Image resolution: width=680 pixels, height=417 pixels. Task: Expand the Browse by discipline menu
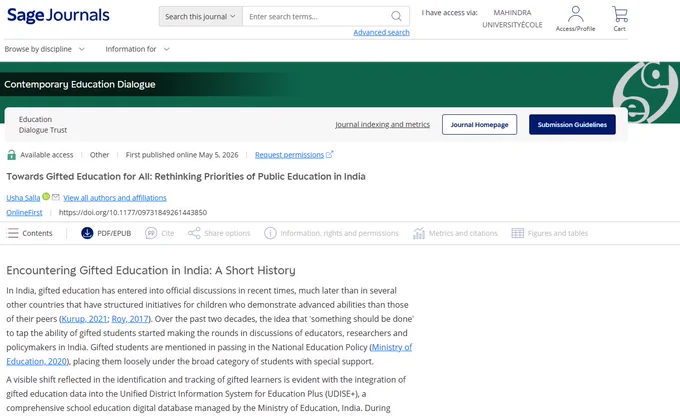point(44,49)
